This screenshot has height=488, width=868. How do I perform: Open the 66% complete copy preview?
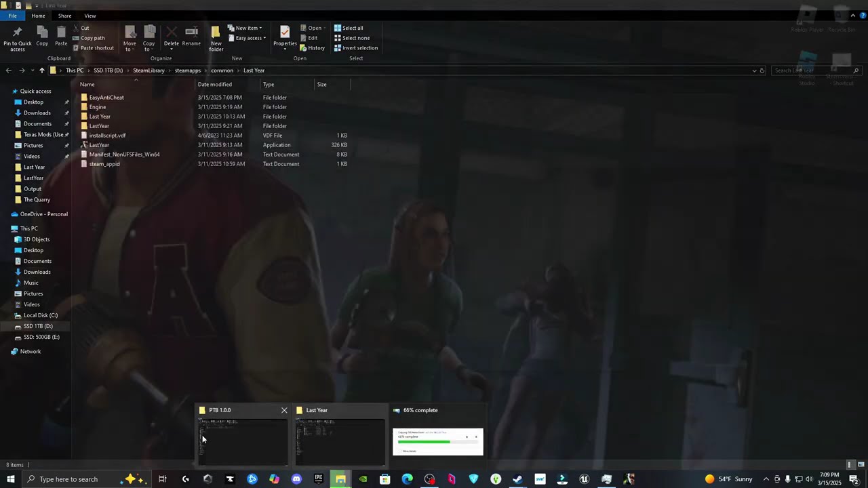[x=438, y=436]
